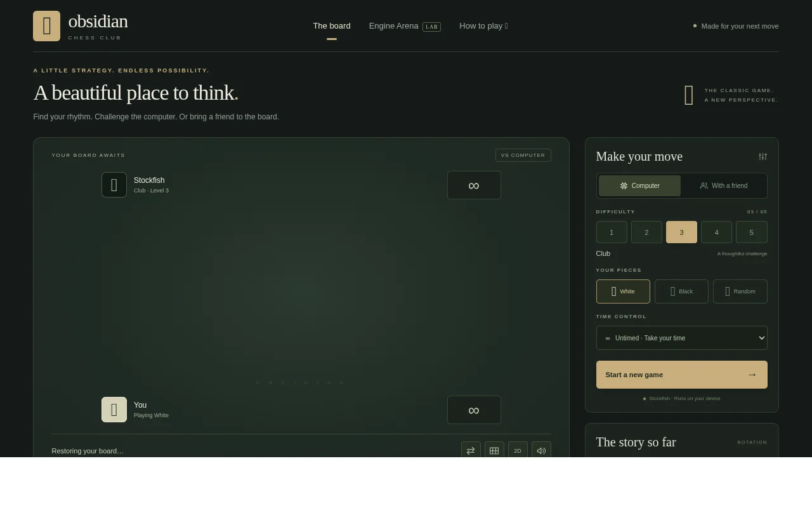Click the flip board arrows icon
The image size is (812, 508).
coord(471,450)
